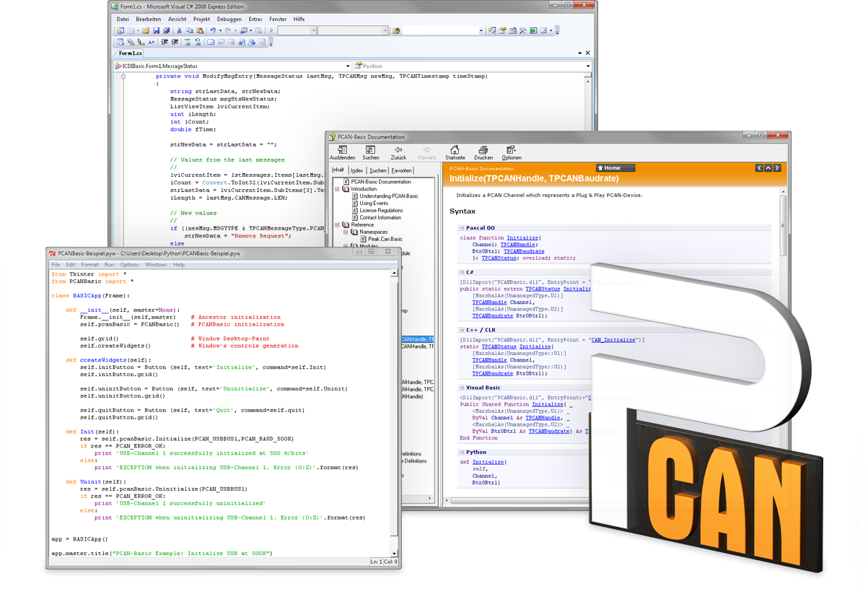
Task: Switch to Favoriten tab in documentation
Action: point(402,170)
